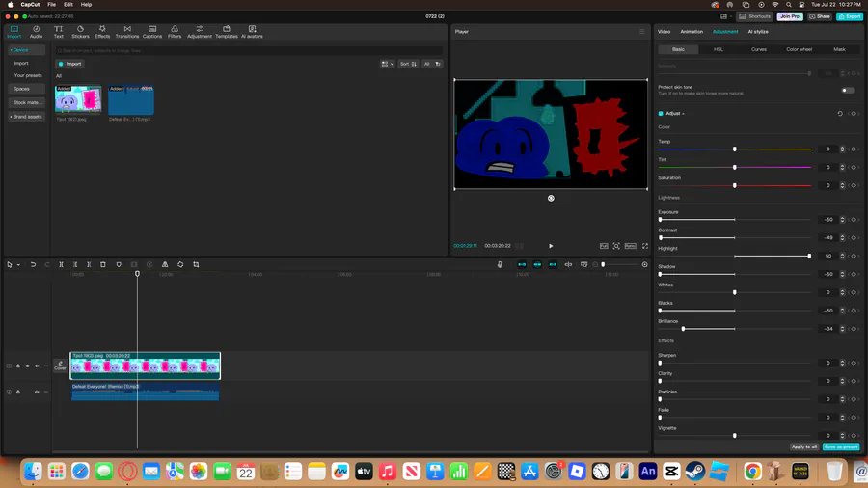This screenshot has width=868, height=488.
Task: Click the fullscreen icon in the player
Action: pos(645,246)
